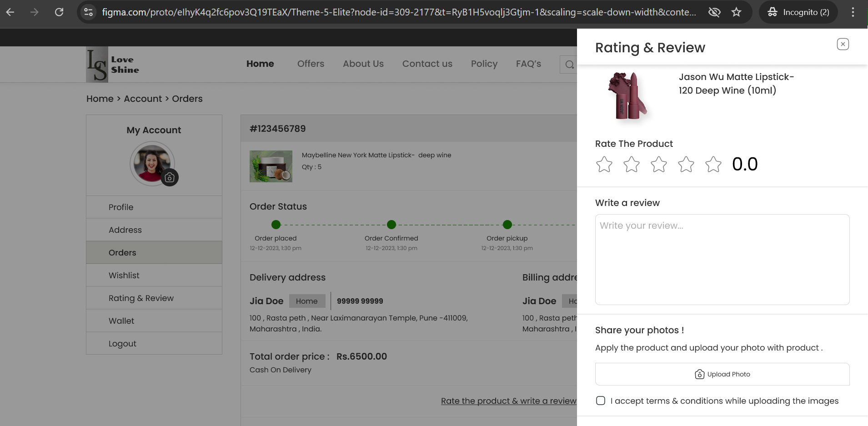Select the second rating star

click(x=632, y=164)
